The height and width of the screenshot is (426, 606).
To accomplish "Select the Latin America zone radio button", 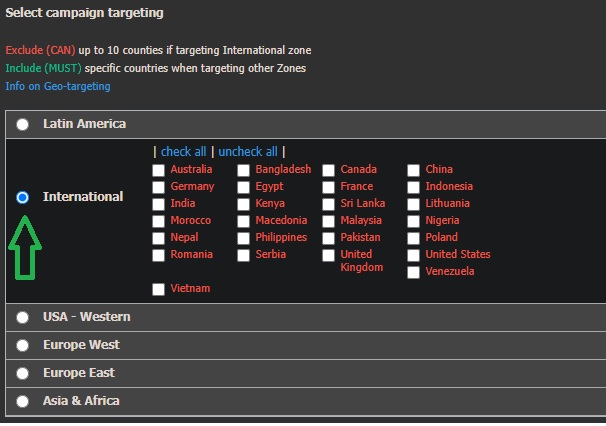I will pos(22,124).
